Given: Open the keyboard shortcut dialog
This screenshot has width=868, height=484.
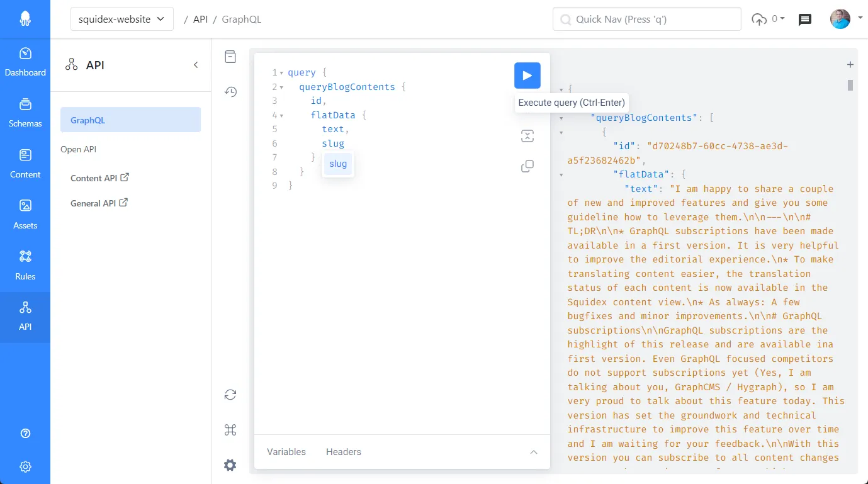Looking at the screenshot, I should point(230,429).
